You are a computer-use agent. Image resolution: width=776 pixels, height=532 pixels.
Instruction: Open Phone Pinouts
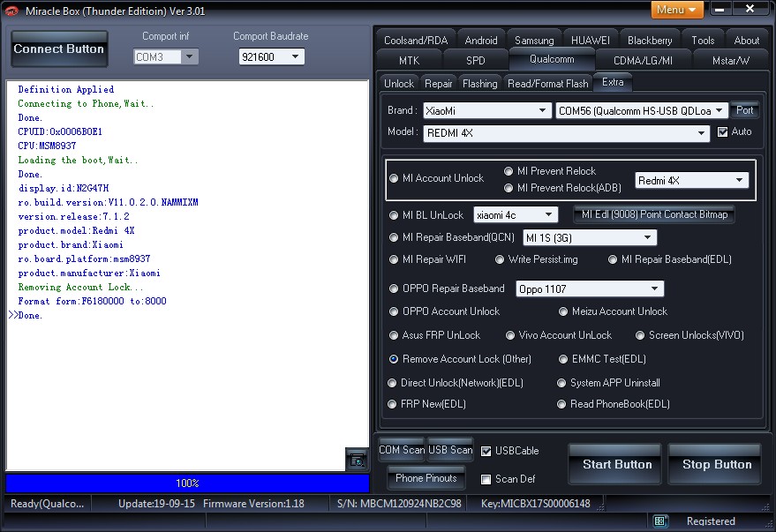426,478
